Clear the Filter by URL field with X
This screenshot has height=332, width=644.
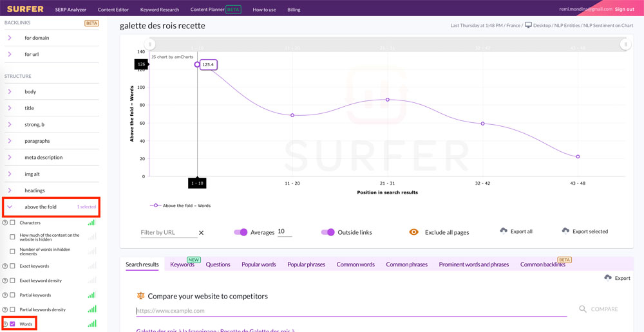coord(201,233)
